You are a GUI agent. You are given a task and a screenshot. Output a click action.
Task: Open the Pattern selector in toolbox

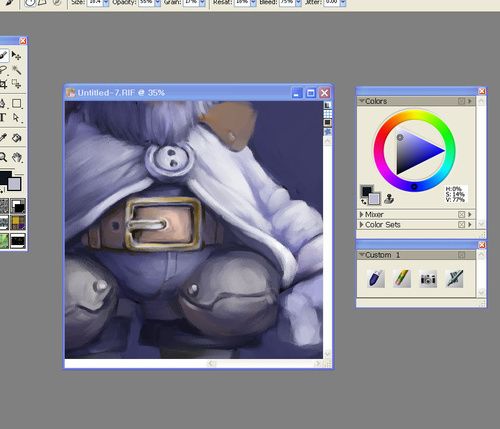(4, 223)
